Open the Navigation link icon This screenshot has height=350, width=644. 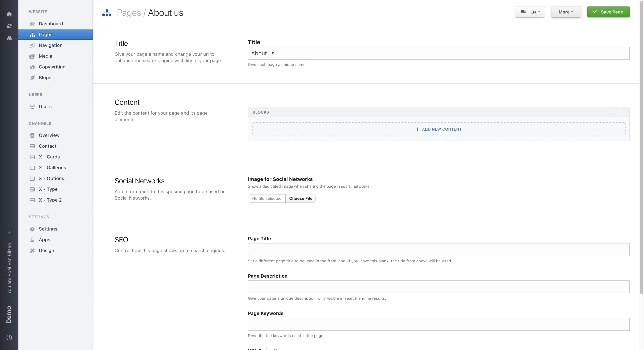33,45
